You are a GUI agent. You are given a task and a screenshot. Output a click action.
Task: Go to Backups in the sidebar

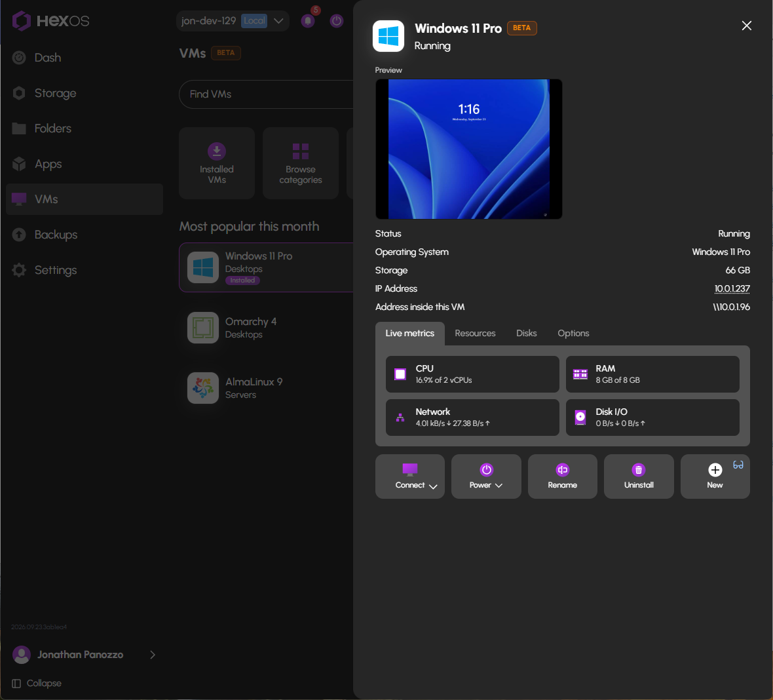(85, 235)
